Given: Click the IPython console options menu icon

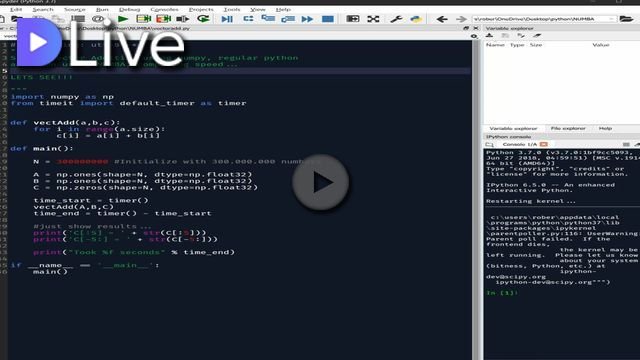Looking at the screenshot, I should click(x=626, y=144).
